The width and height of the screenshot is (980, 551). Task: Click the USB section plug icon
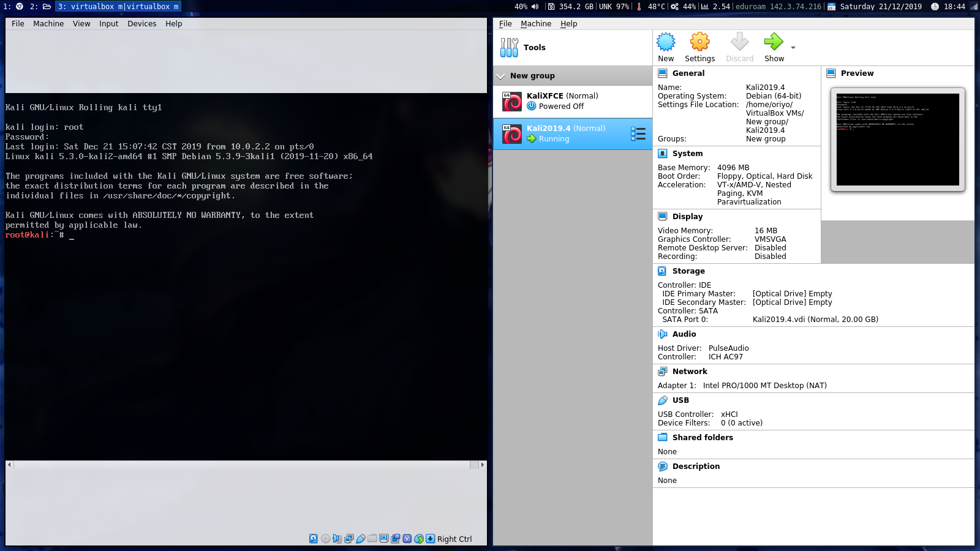tap(662, 400)
